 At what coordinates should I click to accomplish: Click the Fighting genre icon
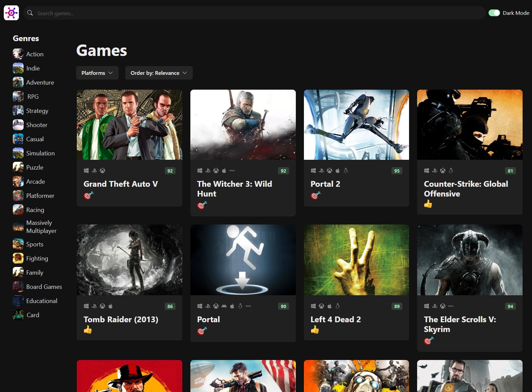(x=18, y=258)
